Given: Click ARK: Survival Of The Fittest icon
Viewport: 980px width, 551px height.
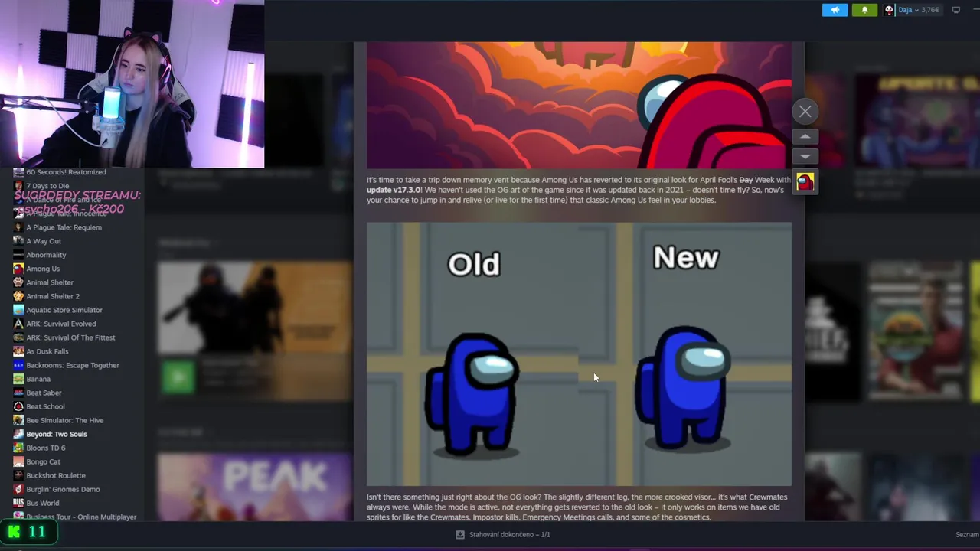Looking at the screenshot, I should point(18,337).
